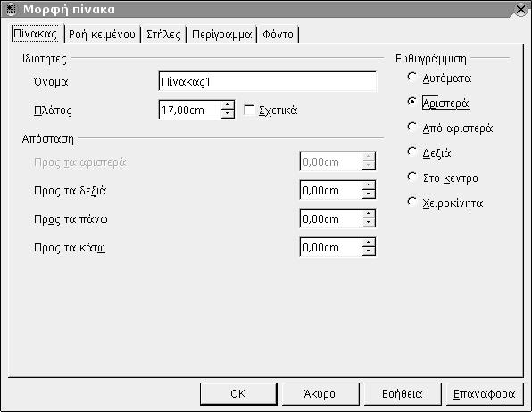
Task: Increase the Προς τα κάτω spacing
Action: [x=369, y=243]
